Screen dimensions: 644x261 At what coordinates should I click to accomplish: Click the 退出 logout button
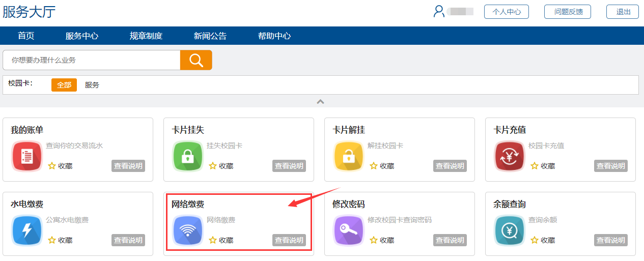click(x=623, y=12)
